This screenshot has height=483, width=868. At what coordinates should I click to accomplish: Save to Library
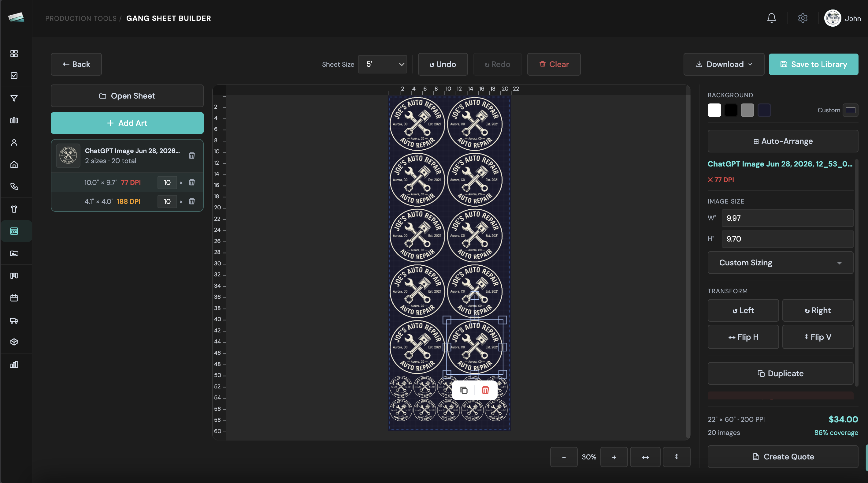(814, 64)
